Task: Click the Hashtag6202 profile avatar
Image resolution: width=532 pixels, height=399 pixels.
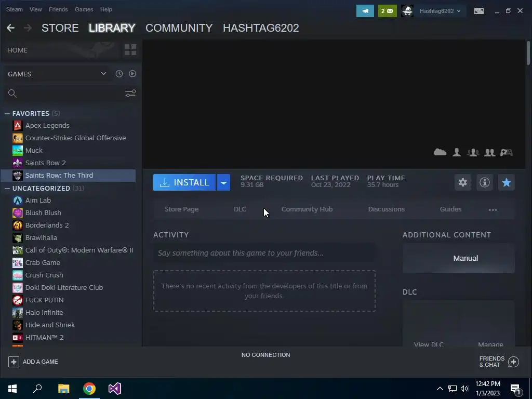Action: 407,11
